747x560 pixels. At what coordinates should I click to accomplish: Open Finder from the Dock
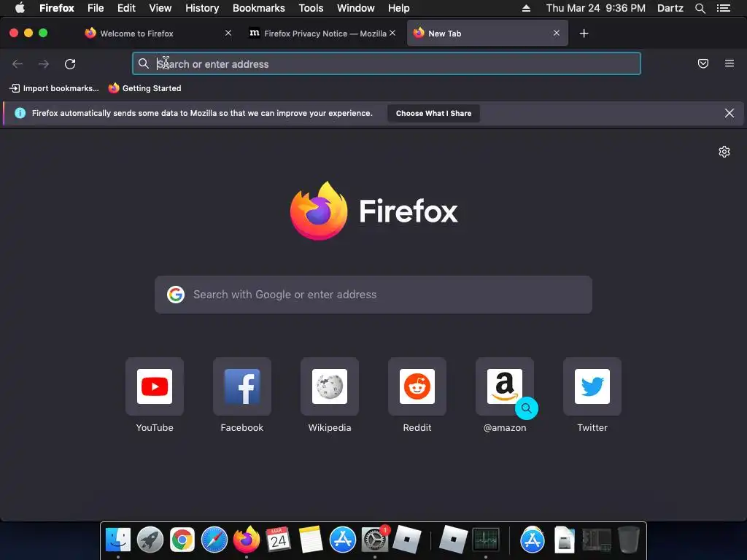pyautogui.click(x=117, y=540)
